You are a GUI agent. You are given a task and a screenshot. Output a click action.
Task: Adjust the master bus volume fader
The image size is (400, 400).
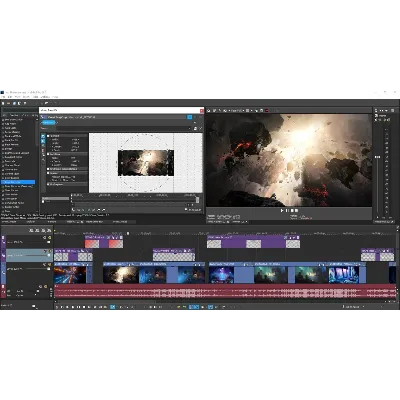(378, 157)
